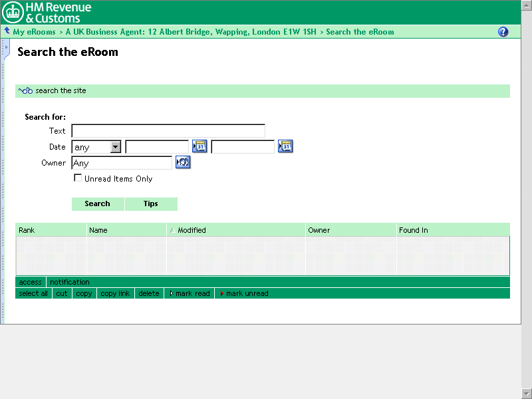
Task: Click the Tips button
Action: pyautogui.click(x=151, y=203)
